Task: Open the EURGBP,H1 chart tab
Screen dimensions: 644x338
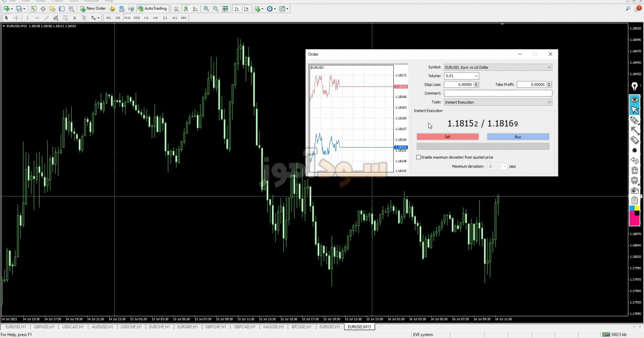Action: pos(187,327)
